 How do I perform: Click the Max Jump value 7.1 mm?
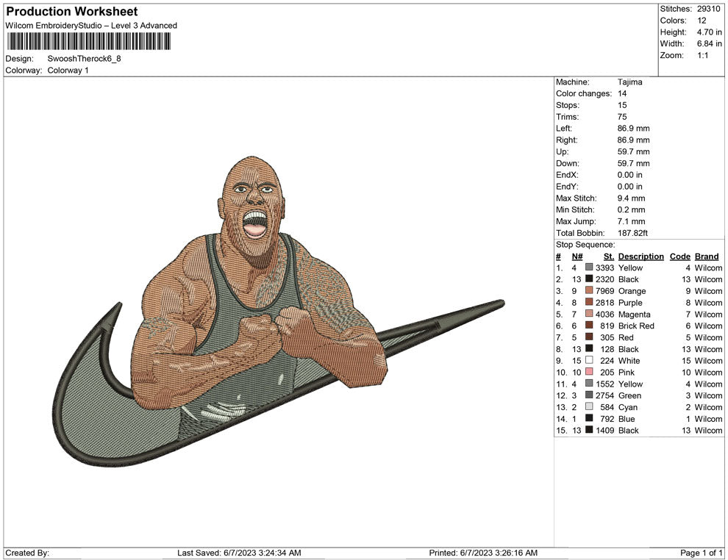[x=632, y=221]
